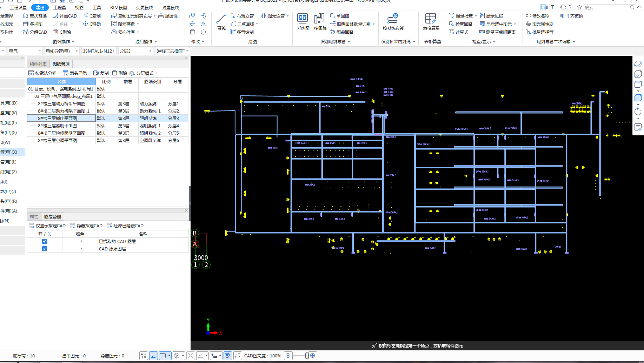Click the rotate icon in 修改 group
Viewport: 644px width, 363px height.
[203, 32]
